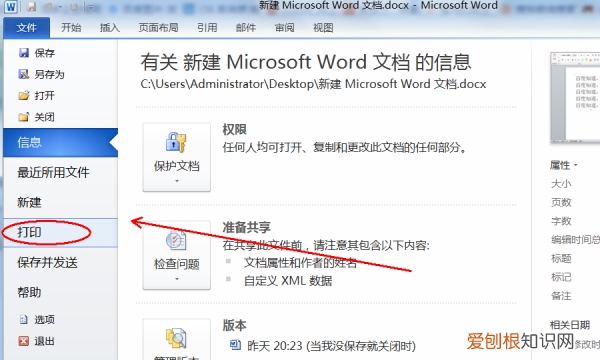Switch to the 视图 ribbon tab
This screenshot has height=360, width=600.
tap(323, 28)
